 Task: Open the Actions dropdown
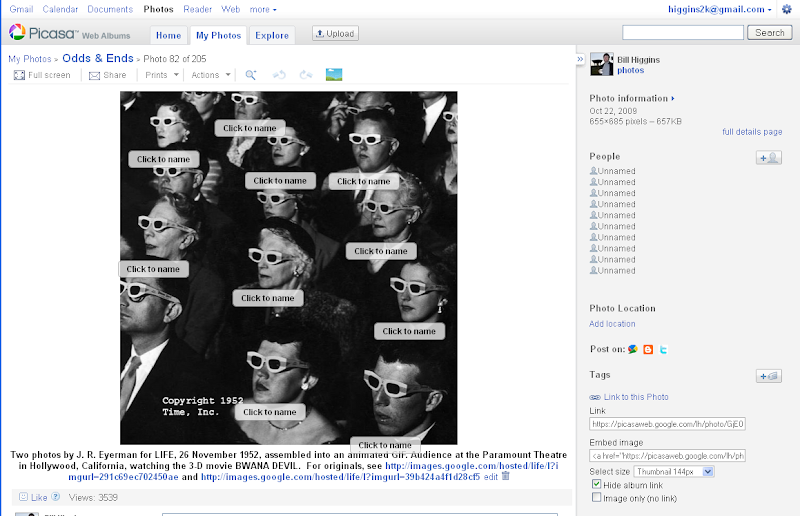(211, 75)
